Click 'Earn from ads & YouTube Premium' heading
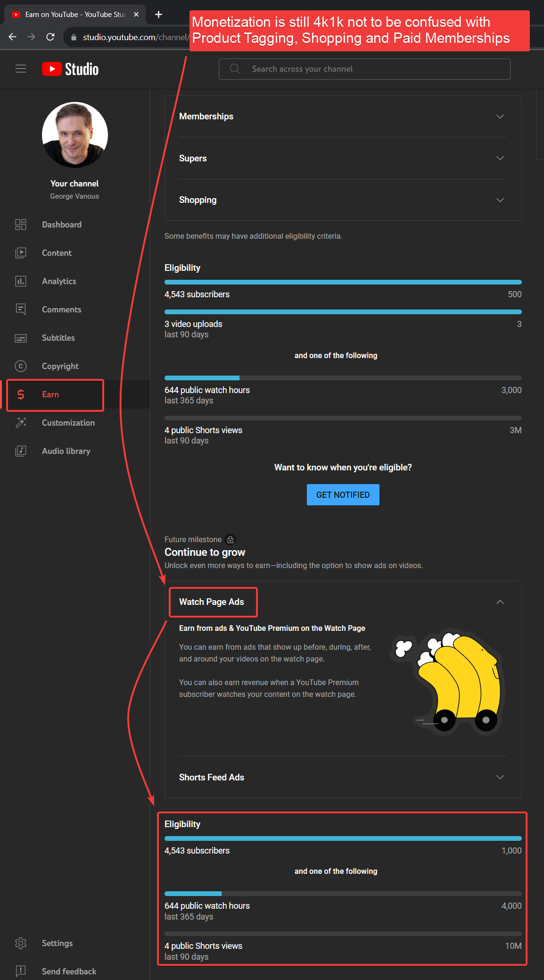This screenshot has width=544, height=980. point(272,628)
